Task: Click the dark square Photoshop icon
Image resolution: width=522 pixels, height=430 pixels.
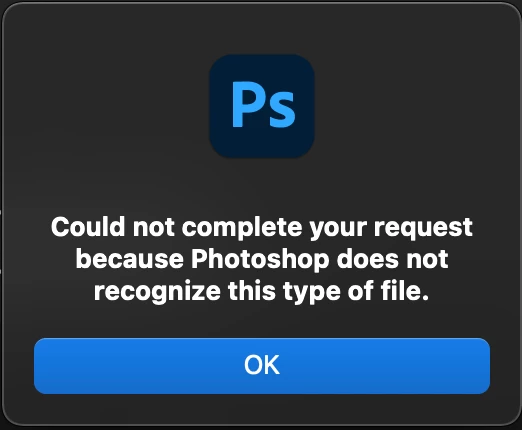Action: pos(262,105)
